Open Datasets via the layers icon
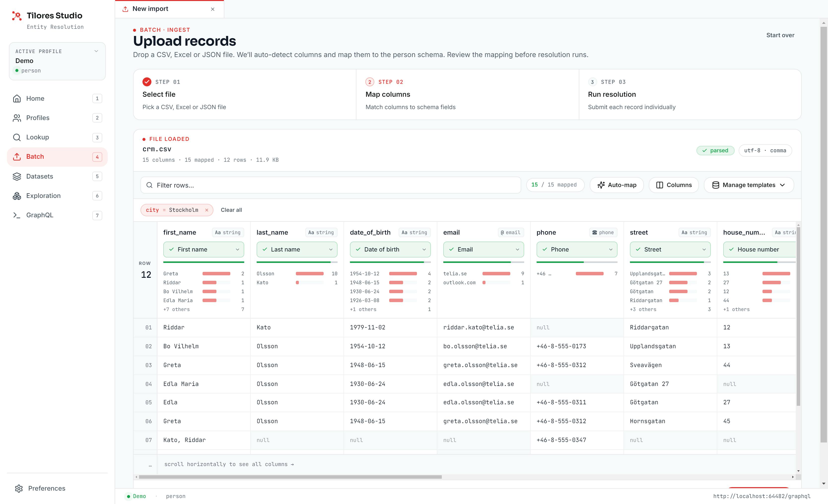The width and height of the screenshot is (828, 504). 17,176
